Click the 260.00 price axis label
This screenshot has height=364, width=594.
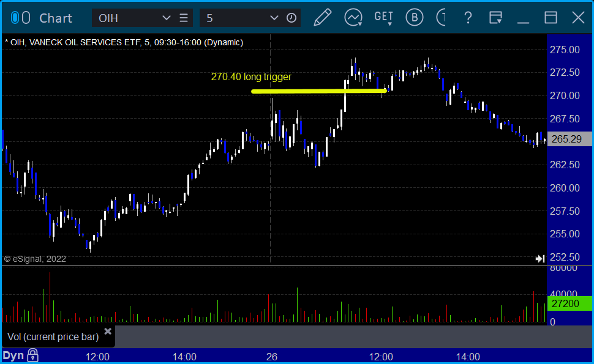(x=565, y=188)
